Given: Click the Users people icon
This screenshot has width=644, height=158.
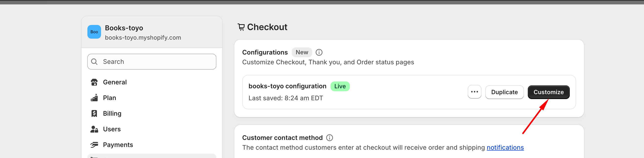Looking at the screenshot, I should [94, 129].
